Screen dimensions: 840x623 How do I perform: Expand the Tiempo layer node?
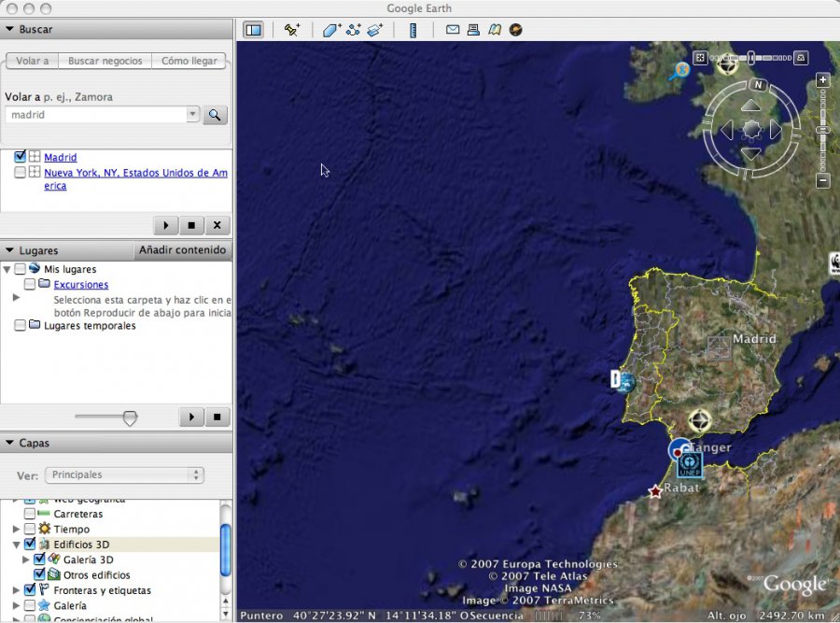[16, 530]
